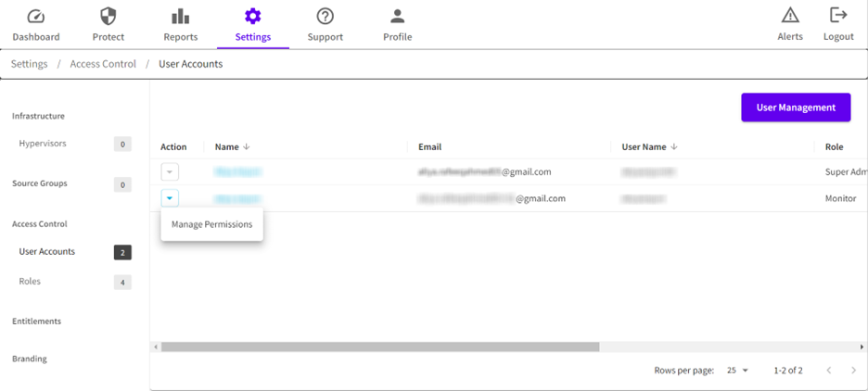
Task: Click the Access Control sidebar heading
Action: pos(39,224)
